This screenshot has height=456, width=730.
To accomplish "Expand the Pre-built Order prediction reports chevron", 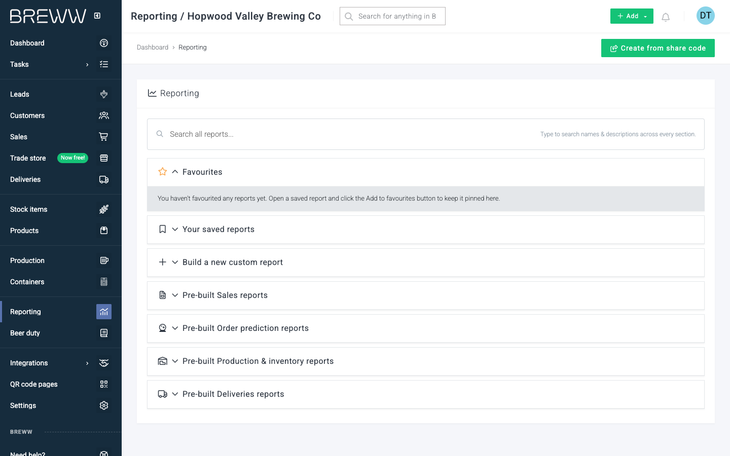I will [x=175, y=328].
